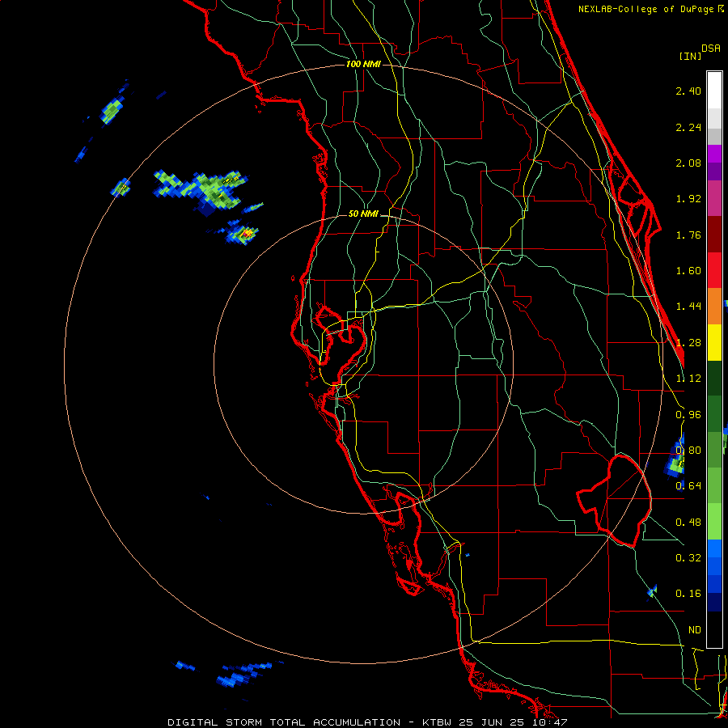The image size is (728, 728).
Task: Select the 1.60 legend value
Action: pos(688,271)
